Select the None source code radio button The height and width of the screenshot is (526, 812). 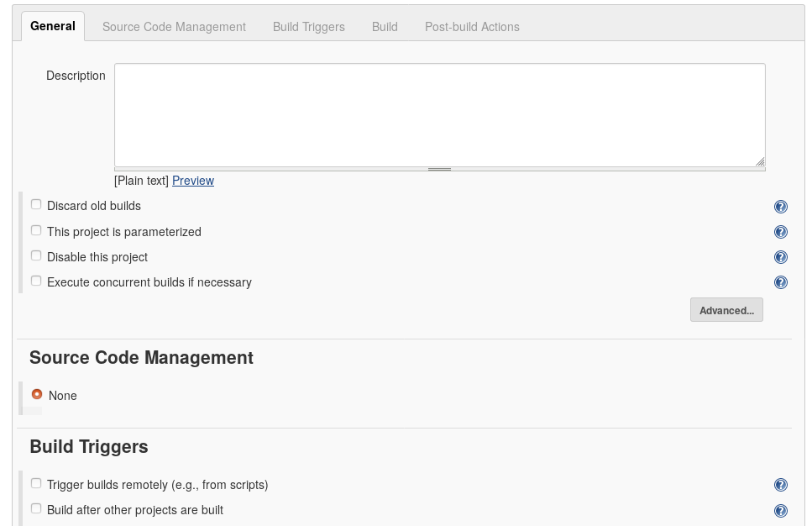(x=37, y=394)
